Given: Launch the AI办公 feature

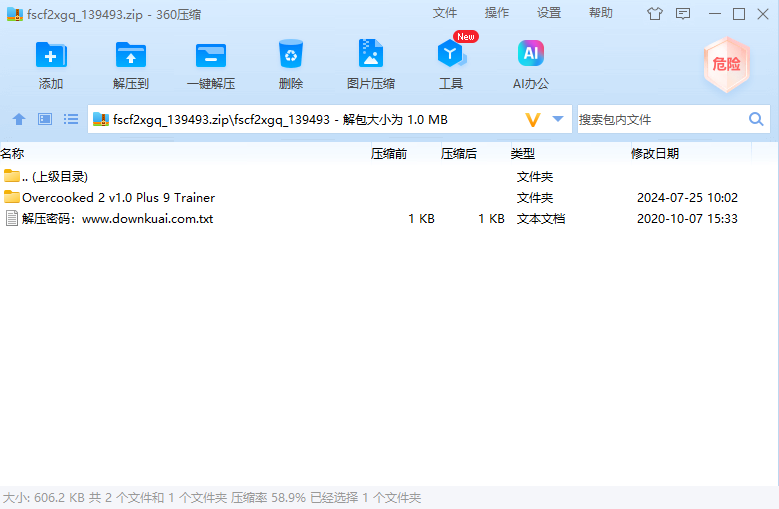Looking at the screenshot, I should point(531,53).
